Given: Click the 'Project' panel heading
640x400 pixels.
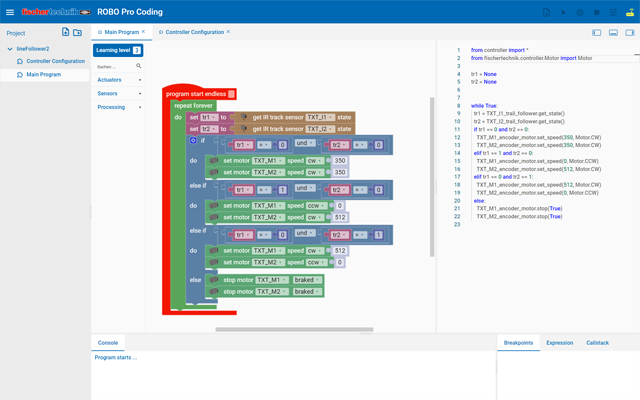Looking at the screenshot, I should pos(16,33).
